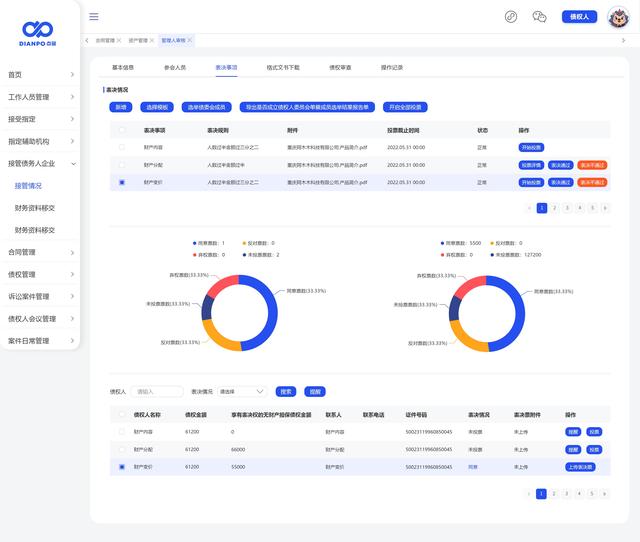The width and height of the screenshot is (640, 542).
Task: Switch to 基本信息 tab
Action: click(123, 67)
